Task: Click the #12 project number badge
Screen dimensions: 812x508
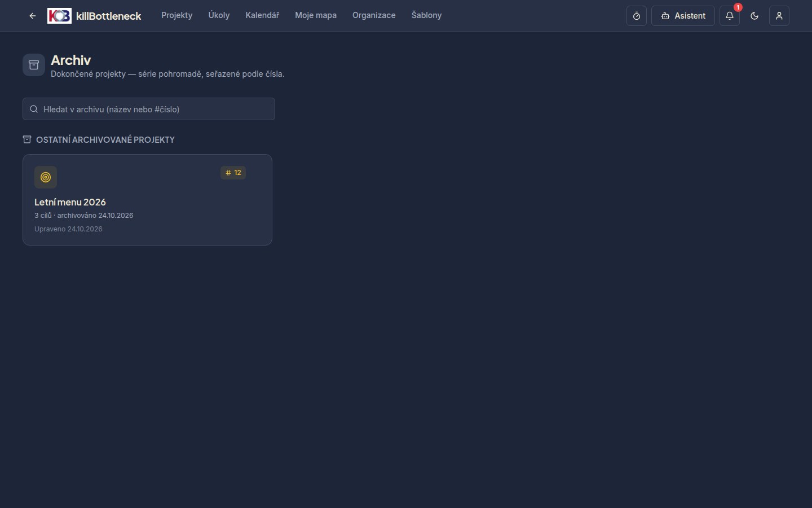Action: [233, 173]
